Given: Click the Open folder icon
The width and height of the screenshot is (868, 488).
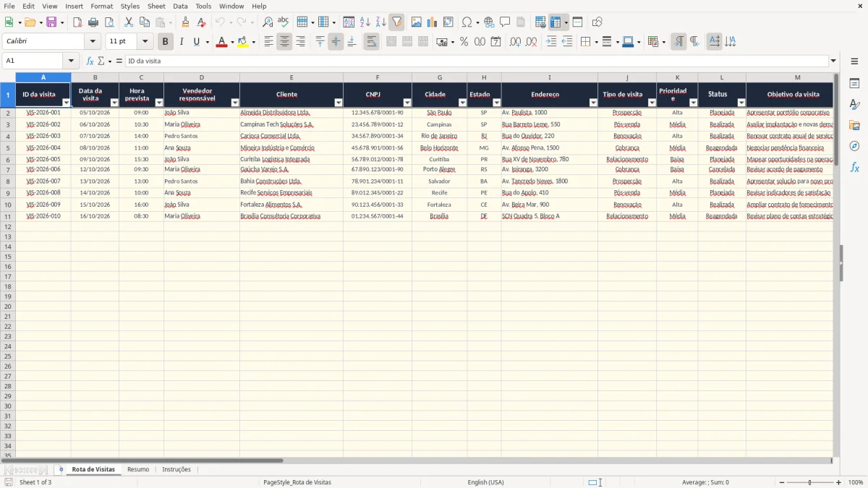Looking at the screenshot, I should pyautogui.click(x=30, y=22).
